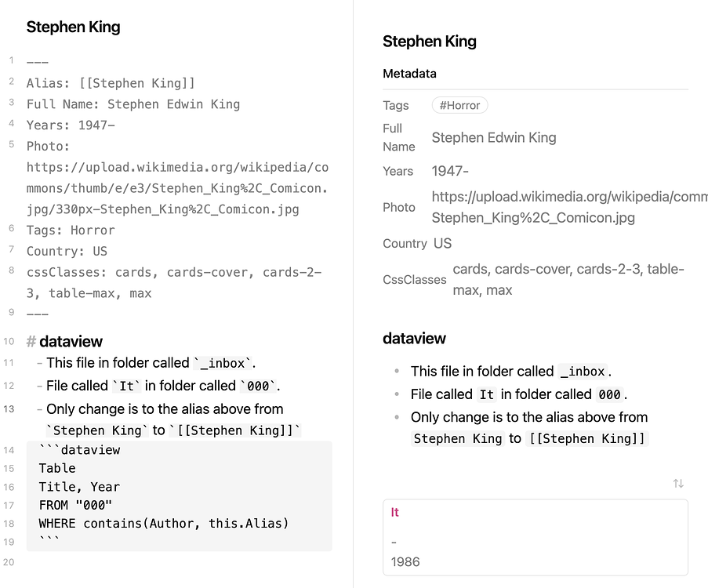Click line number 13 in the editor gutter
Image resolution: width=708 pixels, height=588 pixels.
tap(9, 408)
